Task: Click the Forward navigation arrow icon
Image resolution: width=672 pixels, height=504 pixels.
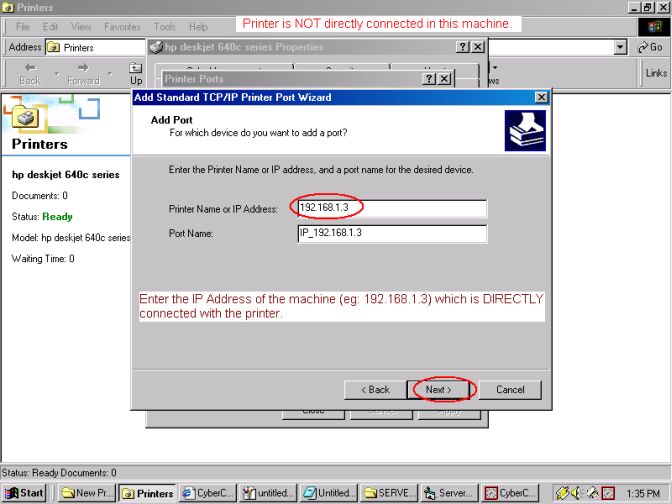Action: 83,67
